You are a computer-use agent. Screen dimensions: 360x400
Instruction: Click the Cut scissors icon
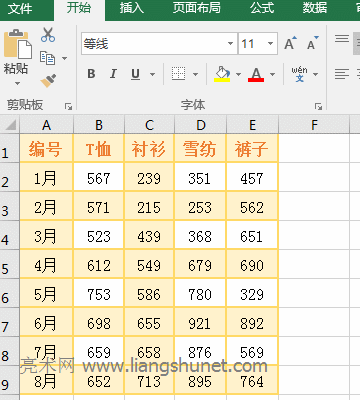pos(48,35)
